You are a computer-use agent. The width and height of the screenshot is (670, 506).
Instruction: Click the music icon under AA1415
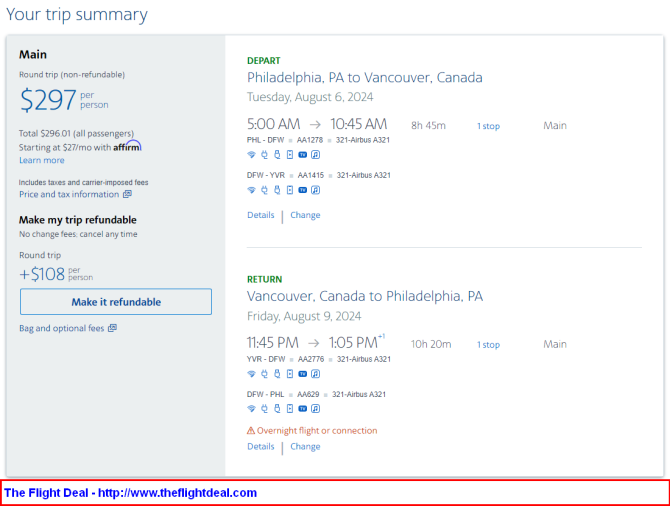click(x=315, y=190)
